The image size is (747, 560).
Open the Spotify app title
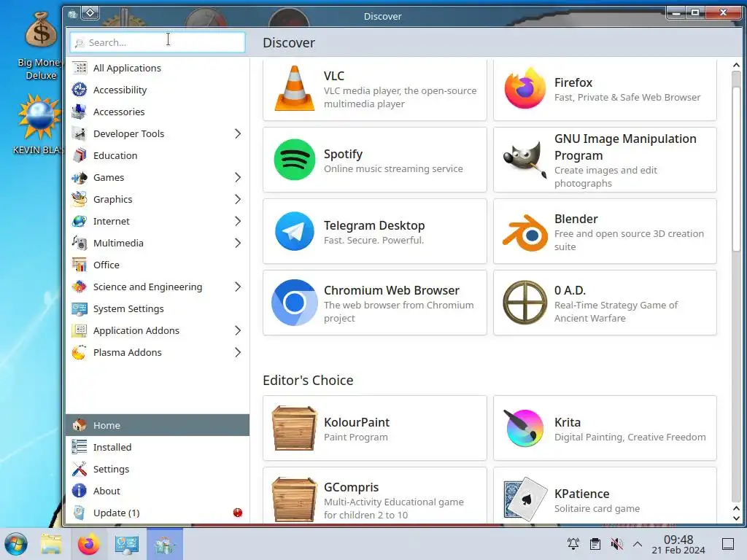pos(343,154)
